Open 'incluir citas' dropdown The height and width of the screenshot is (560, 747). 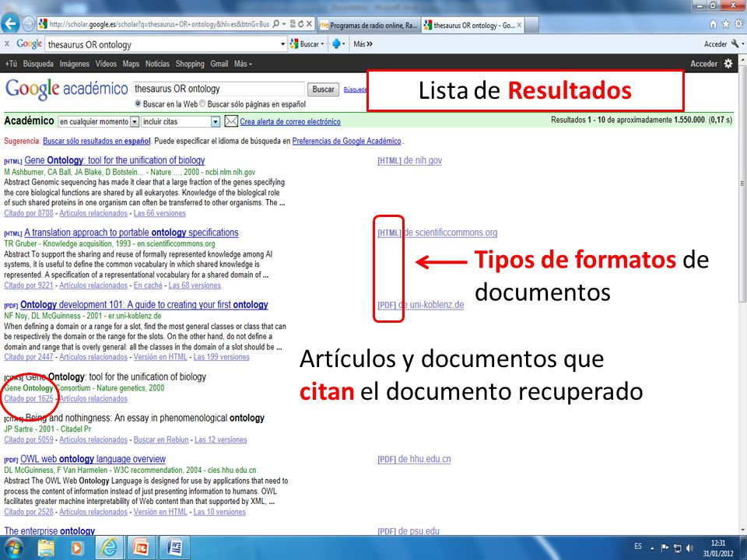[x=180, y=122]
